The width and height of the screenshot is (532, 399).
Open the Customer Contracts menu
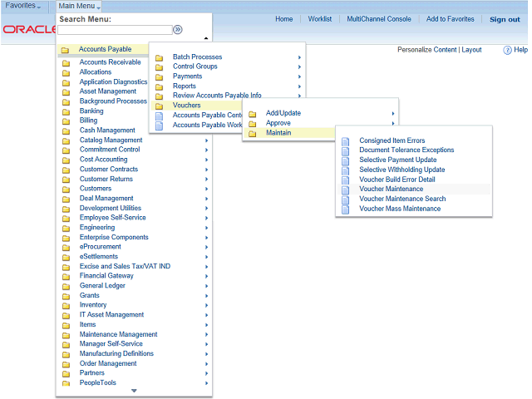coord(109,170)
